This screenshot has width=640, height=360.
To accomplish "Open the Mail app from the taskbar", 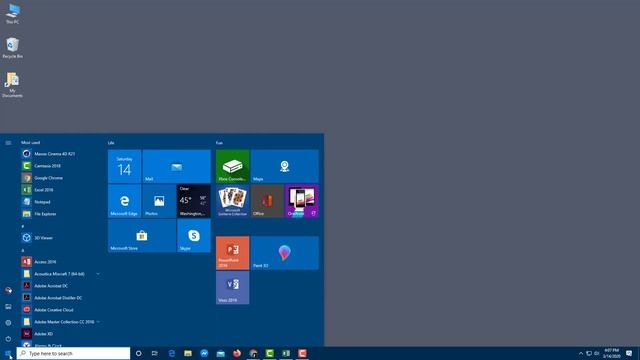I will [220, 353].
